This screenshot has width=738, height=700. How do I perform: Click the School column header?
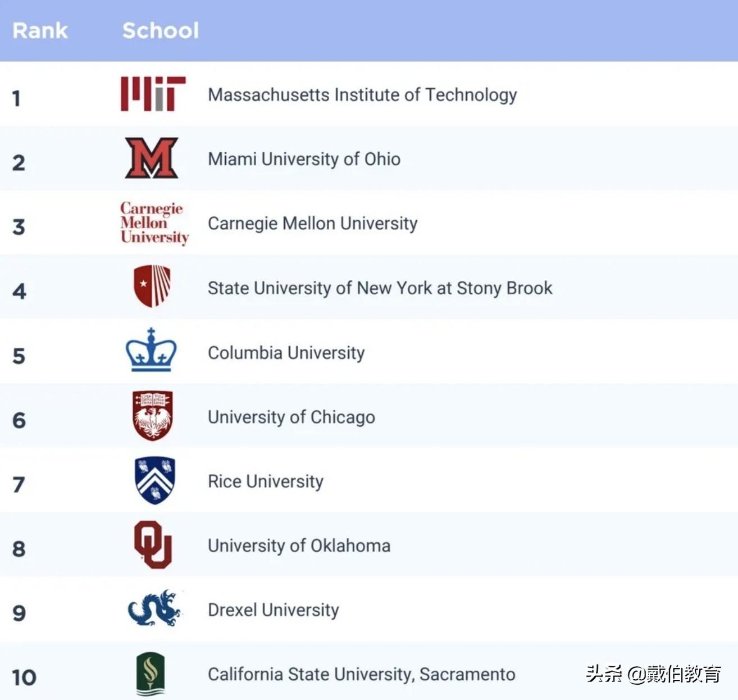[x=161, y=30]
